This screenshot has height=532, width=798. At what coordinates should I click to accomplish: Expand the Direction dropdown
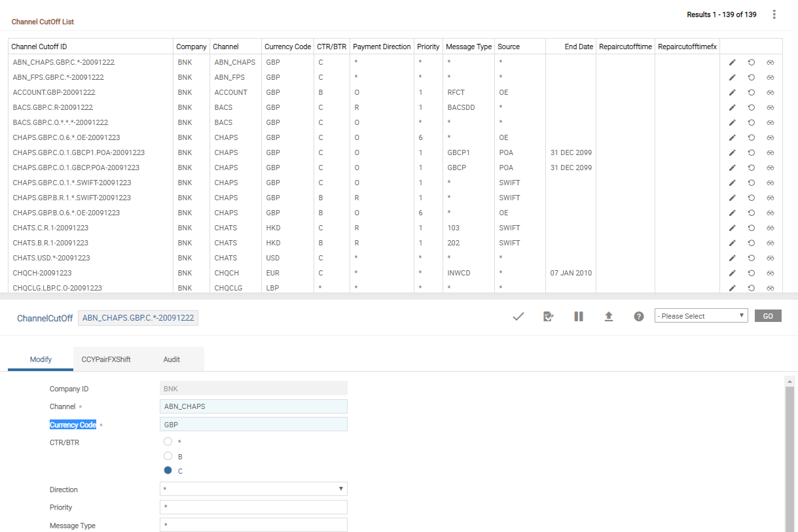pyautogui.click(x=253, y=489)
